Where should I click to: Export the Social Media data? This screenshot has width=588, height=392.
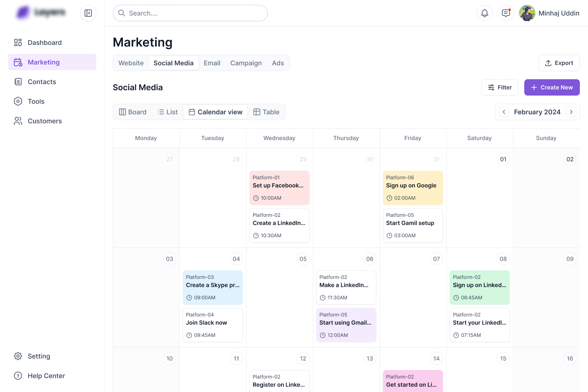[x=559, y=63]
